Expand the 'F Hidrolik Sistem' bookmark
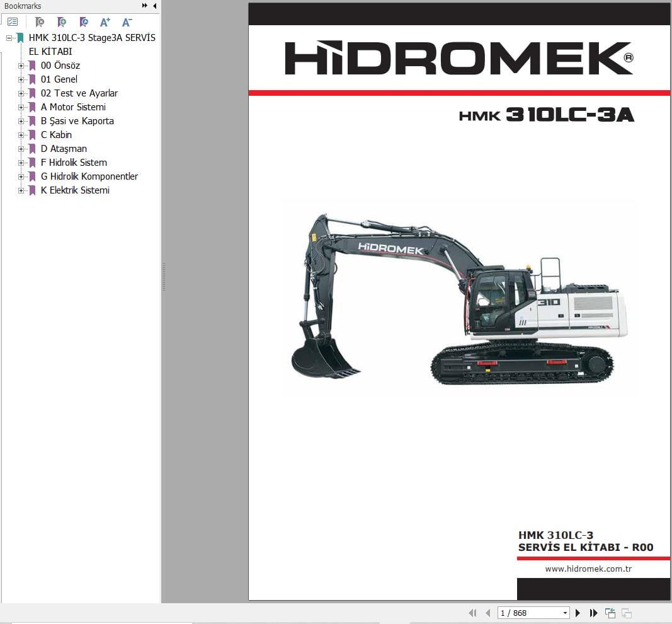Viewport: 672px width, 624px height. (x=21, y=162)
